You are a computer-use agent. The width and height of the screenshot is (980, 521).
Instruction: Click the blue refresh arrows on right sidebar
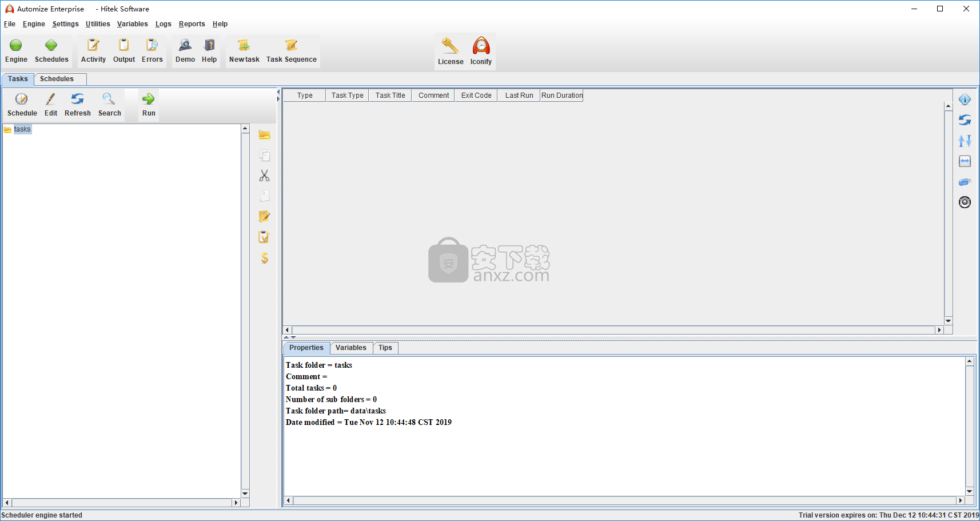point(965,120)
